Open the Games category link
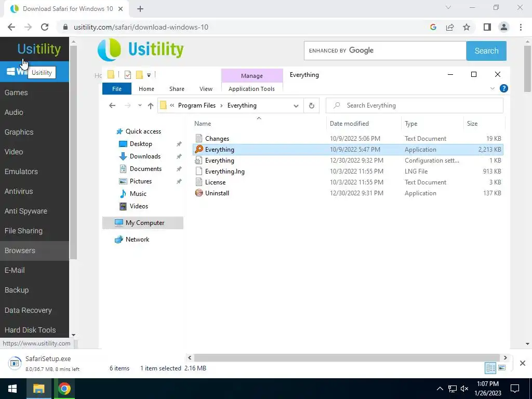This screenshot has width=532, height=399. [16, 92]
